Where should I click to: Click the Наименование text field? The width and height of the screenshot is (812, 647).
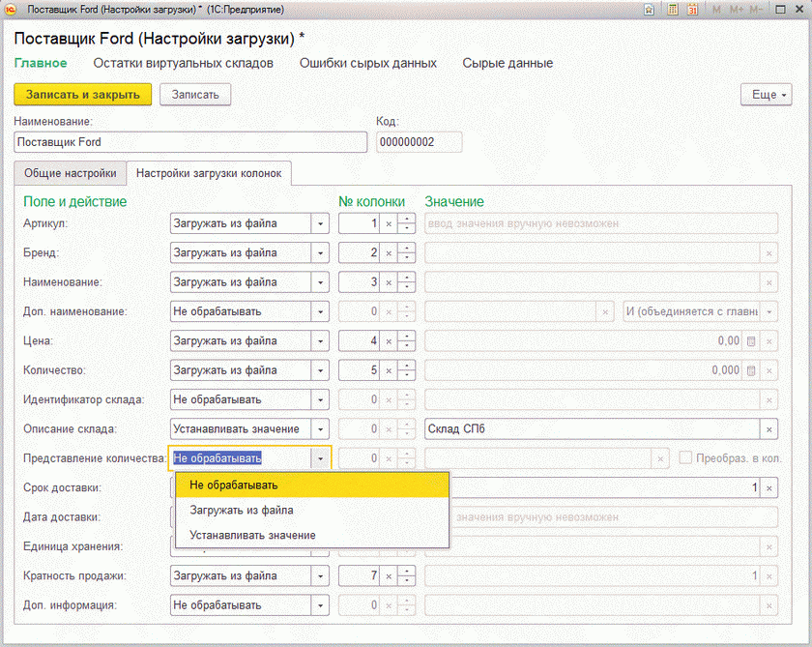190,142
